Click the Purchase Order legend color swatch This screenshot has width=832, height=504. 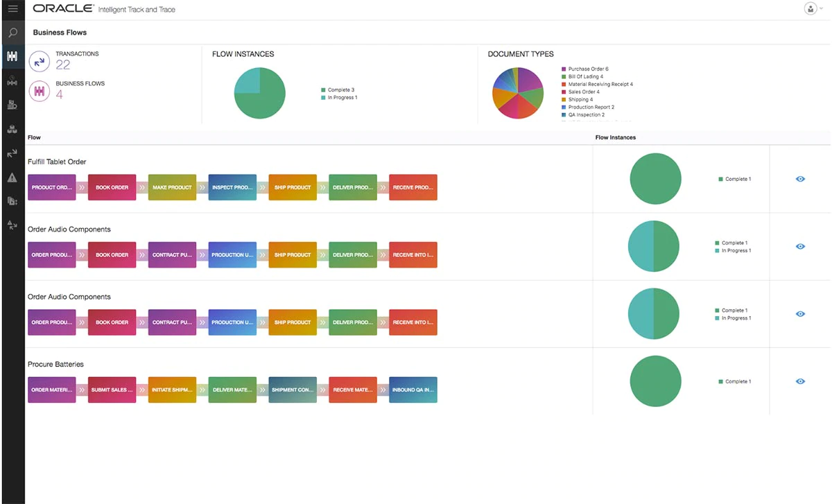click(x=564, y=69)
